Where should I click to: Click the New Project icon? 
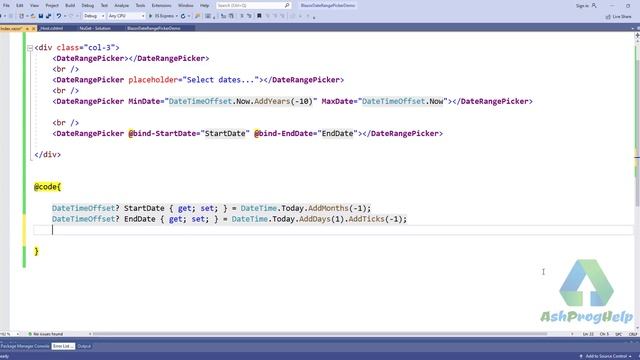22,16
